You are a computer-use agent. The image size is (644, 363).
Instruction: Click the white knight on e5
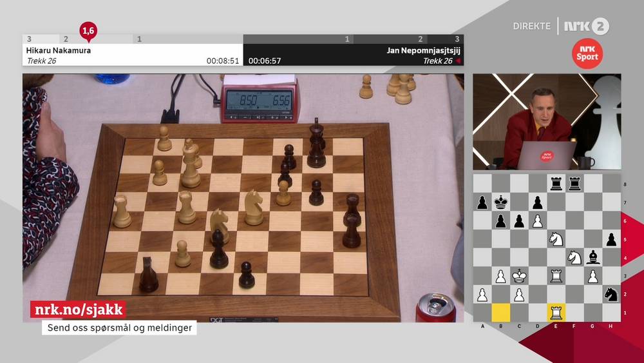pos(556,239)
